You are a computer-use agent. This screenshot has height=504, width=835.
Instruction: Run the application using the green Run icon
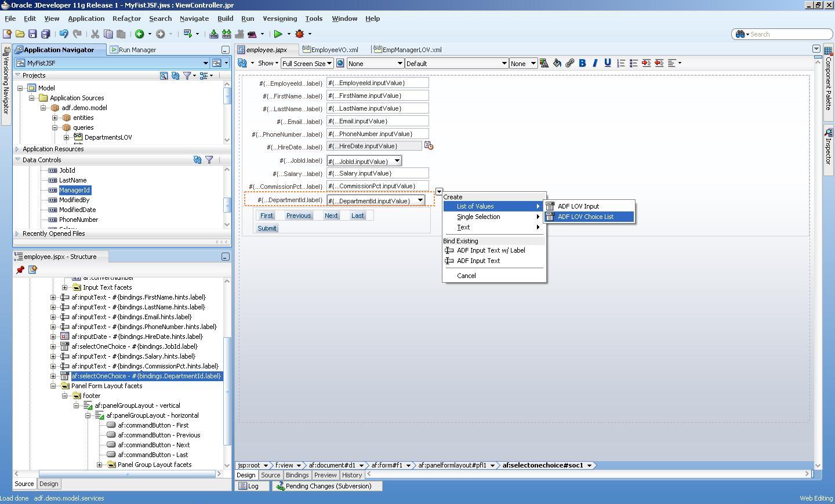tap(278, 34)
